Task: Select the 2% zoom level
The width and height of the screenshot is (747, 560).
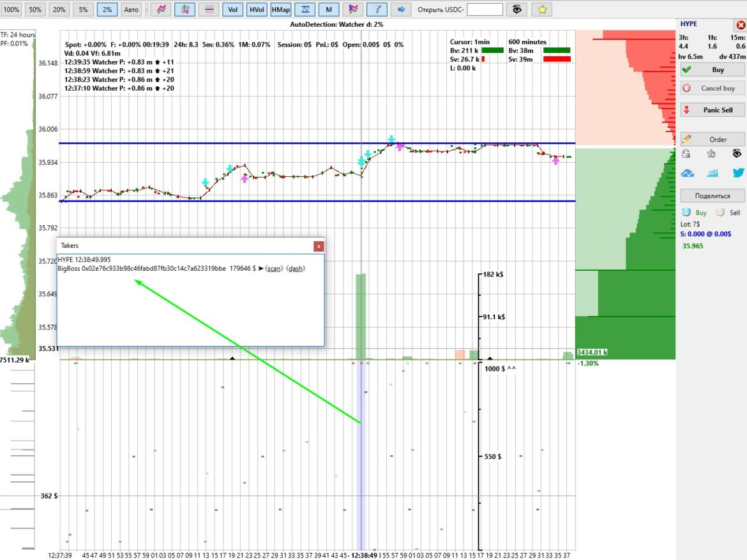Action: [x=107, y=10]
